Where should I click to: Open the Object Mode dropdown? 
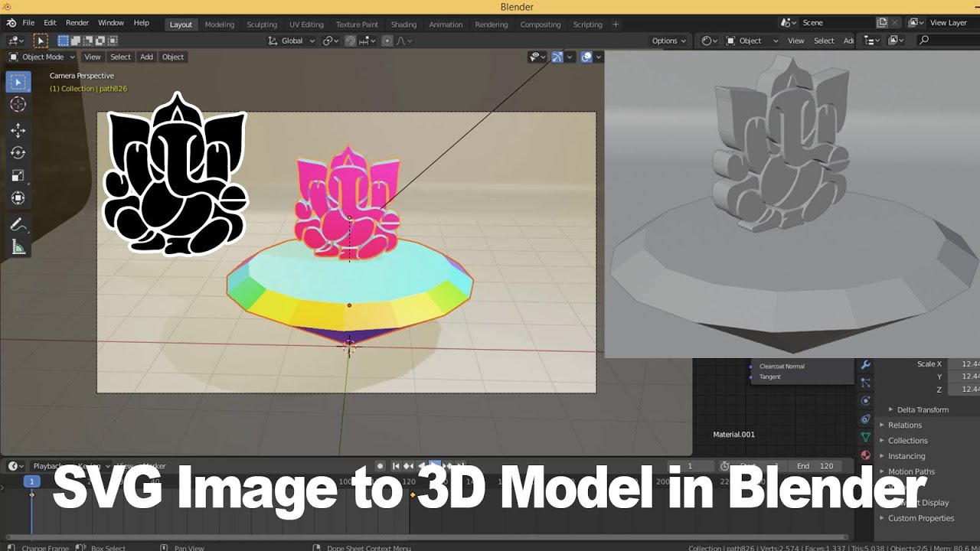pos(42,57)
